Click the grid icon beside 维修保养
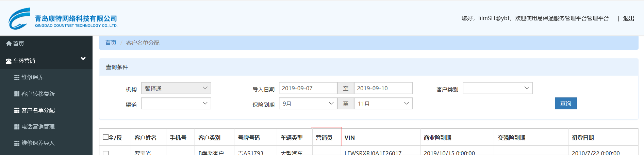The height and width of the screenshot is (155, 644). (x=17, y=77)
